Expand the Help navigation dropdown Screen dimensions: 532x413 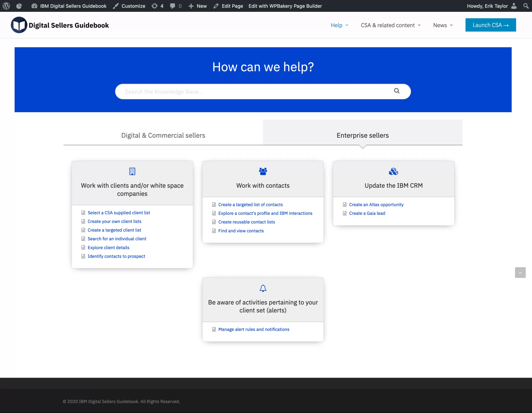coord(340,25)
